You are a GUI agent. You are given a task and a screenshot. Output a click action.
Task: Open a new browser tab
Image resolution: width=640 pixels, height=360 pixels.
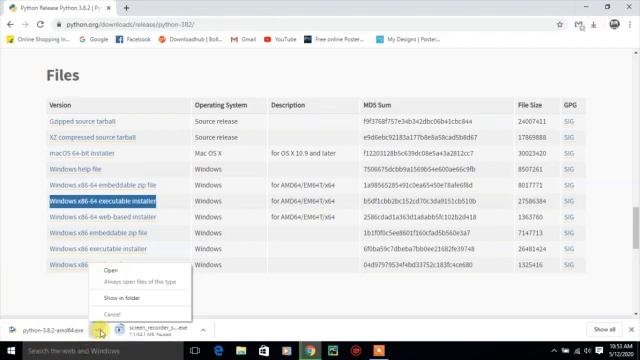coord(126,8)
